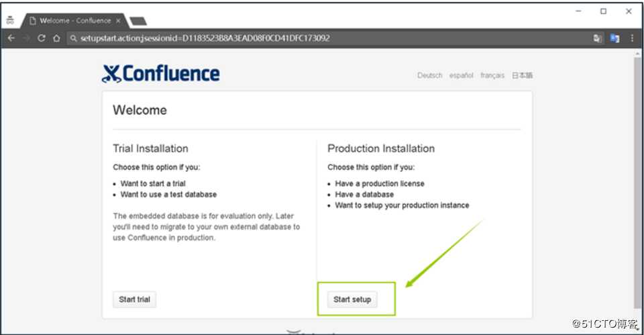The image size is (644, 335).
Task: Open a new tab button
Action: click(x=138, y=21)
